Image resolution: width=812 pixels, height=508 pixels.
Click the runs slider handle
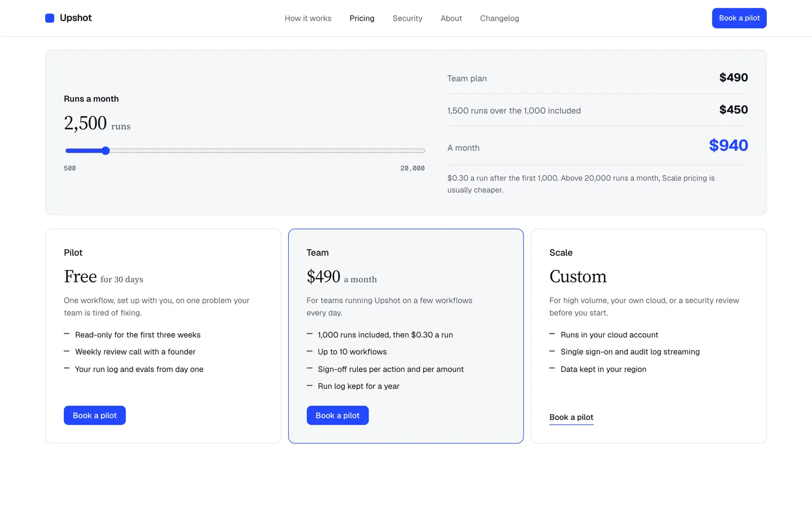pos(106,151)
